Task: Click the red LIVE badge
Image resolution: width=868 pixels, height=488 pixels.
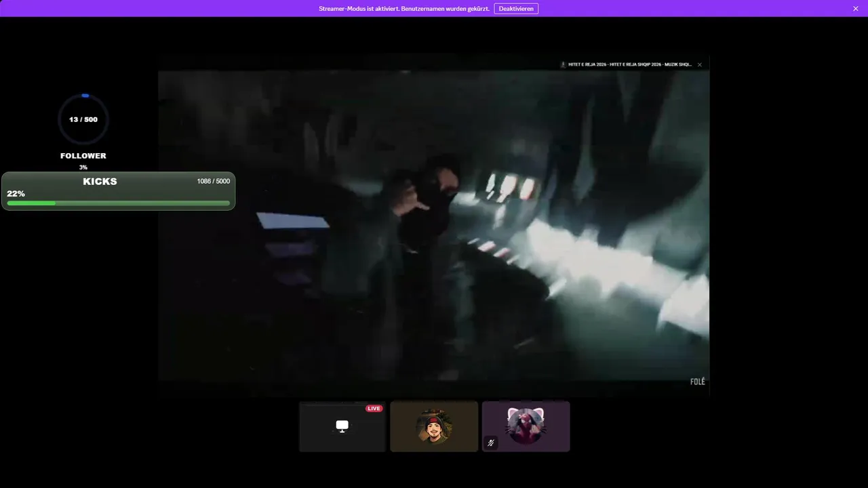Action: point(374,409)
